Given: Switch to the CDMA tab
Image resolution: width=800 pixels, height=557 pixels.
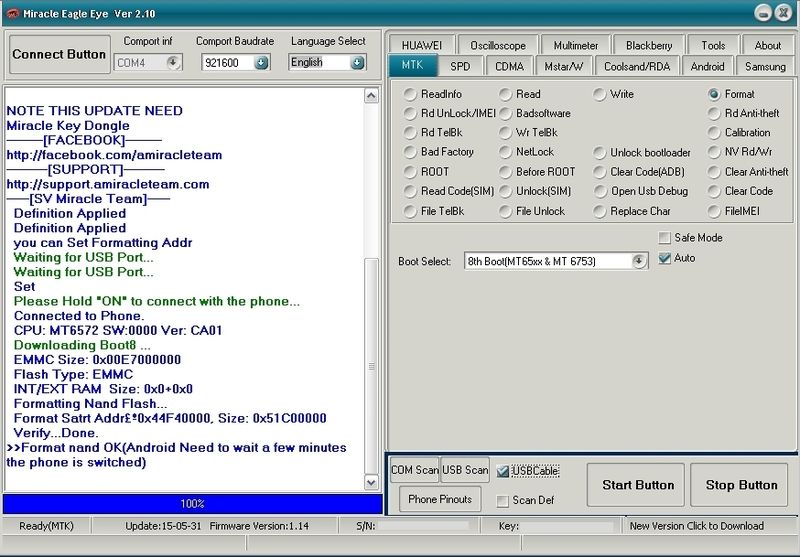Looking at the screenshot, I should coord(509,66).
